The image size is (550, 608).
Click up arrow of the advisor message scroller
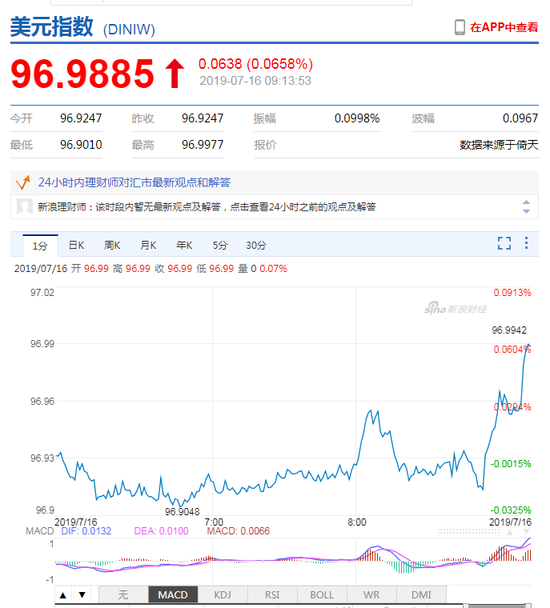pyautogui.click(x=526, y=203)
